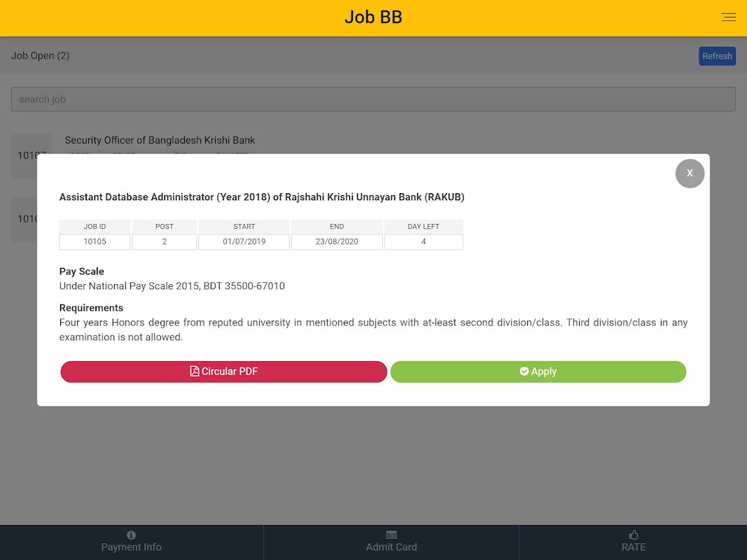Click the PDF file icon on Circular button
Image resolution: width=747 pixels, height=560 pixels.
tap(195, 372)
